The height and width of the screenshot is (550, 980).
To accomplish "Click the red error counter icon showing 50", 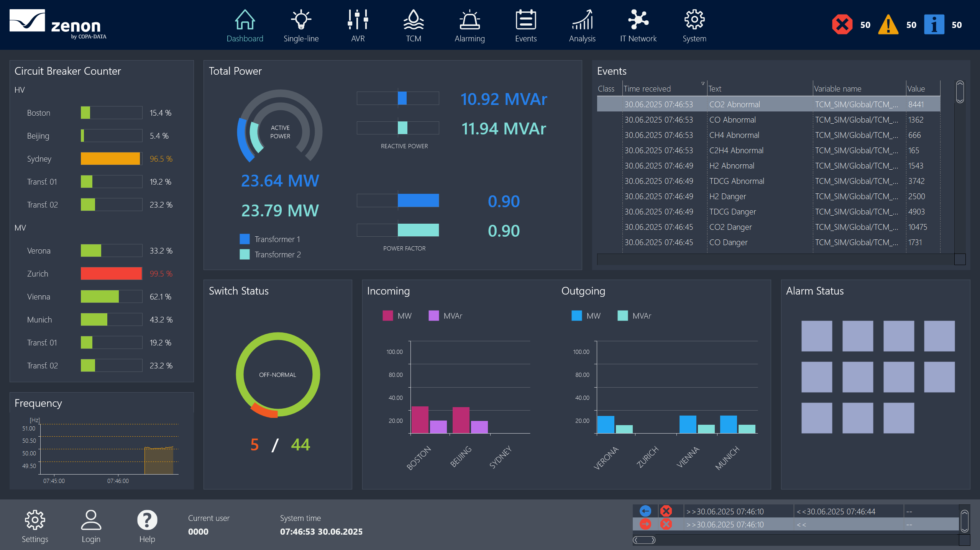I will tap(842, 24).
